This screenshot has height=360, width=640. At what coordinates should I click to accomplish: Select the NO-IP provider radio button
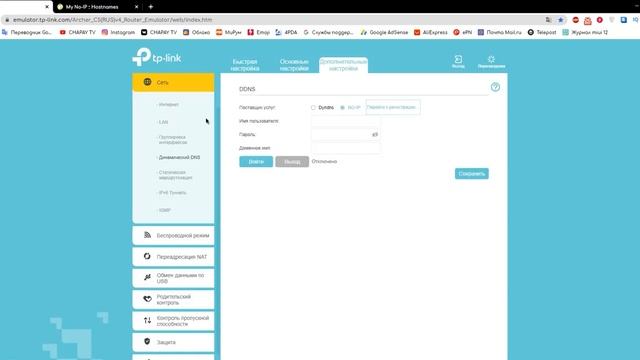point(342,108)
